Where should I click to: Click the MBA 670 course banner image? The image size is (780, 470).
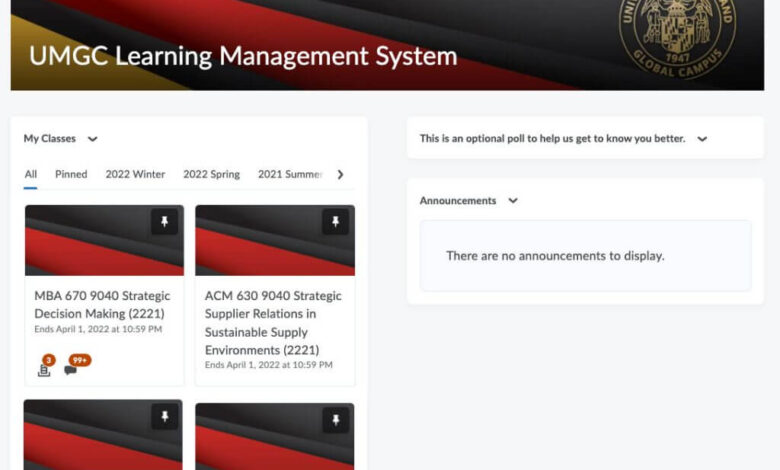point(104,240)
